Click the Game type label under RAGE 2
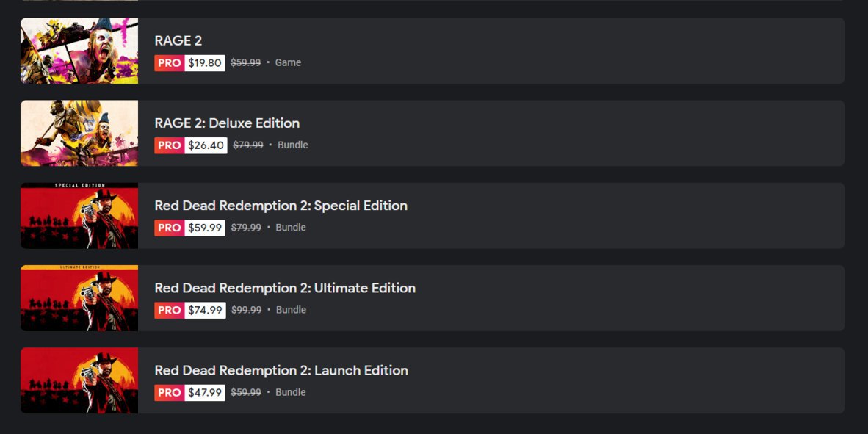This screenshot has height=434, width=868. point(288,63)
